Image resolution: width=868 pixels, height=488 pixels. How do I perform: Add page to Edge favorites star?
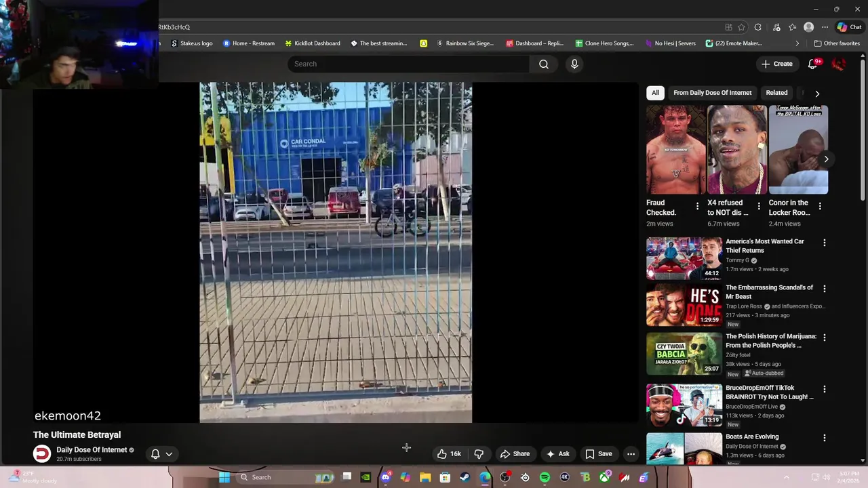click(741, 27)
